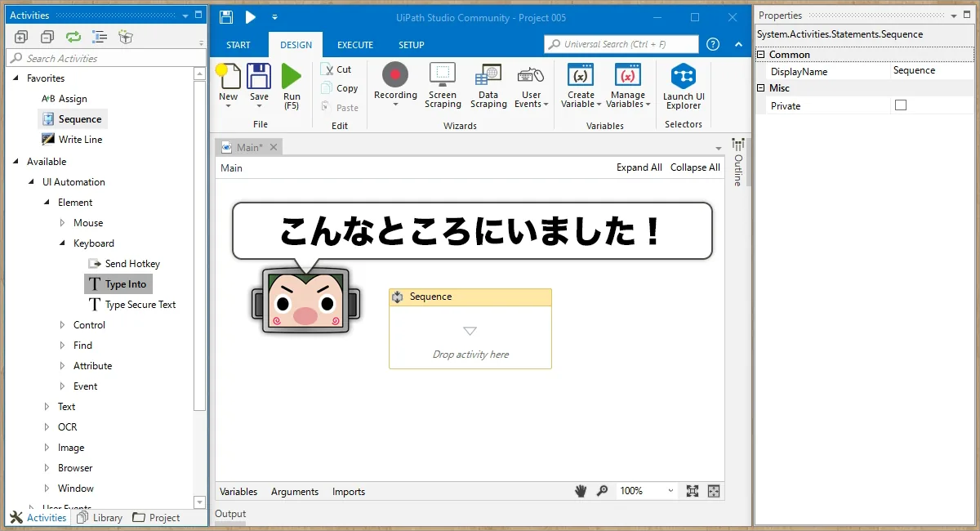This screenshot has width=980, height=531.
Task: Collapse the Common section in Properties
Action: pos(761,55)
